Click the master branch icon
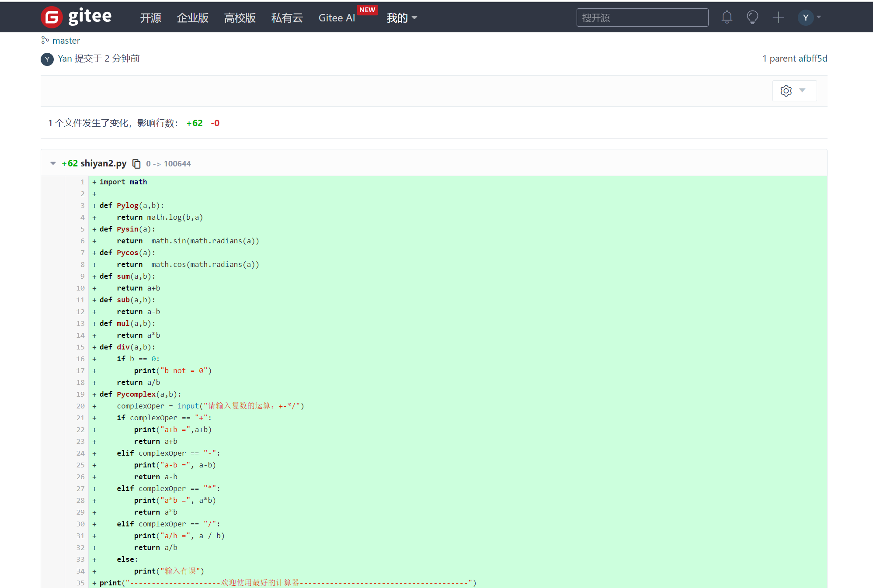Viewport: 873px width, 588px height. [x=45, y=40]
